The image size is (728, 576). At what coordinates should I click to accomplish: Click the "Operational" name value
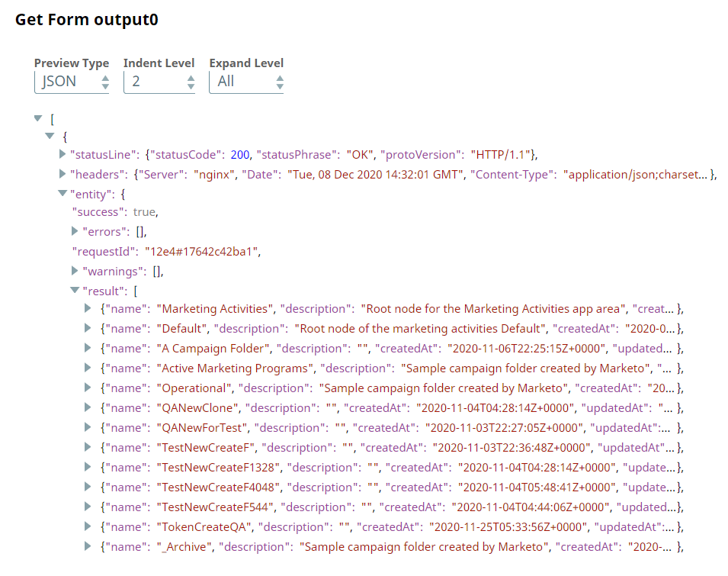tap(194, 388)
